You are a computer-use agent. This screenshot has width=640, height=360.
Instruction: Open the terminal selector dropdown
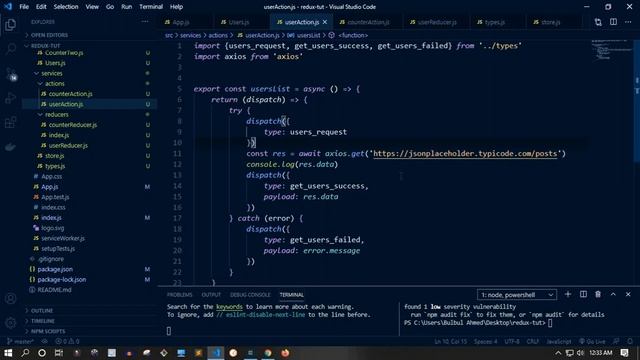click(x=517, y=295)
